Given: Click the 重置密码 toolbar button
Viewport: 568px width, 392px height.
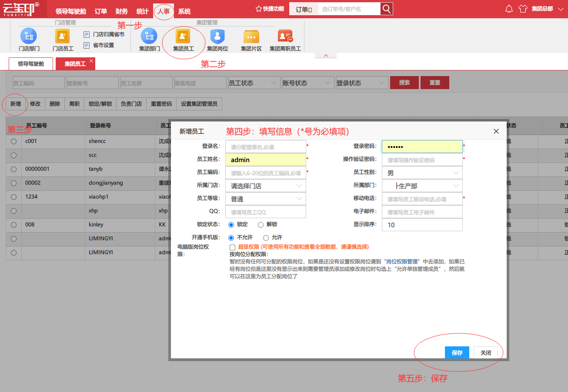Looking at the screenshot, I should click(161, 104).
